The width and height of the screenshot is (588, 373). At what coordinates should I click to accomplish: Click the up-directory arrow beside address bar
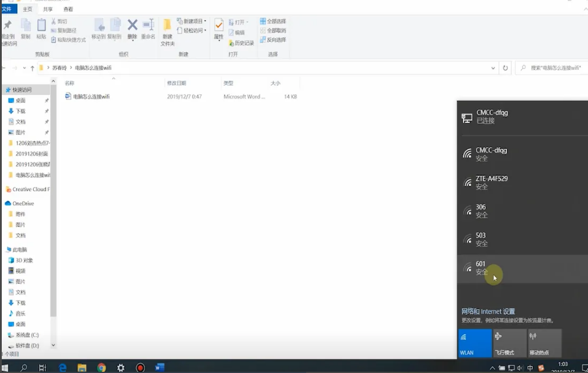coord(32,68)
